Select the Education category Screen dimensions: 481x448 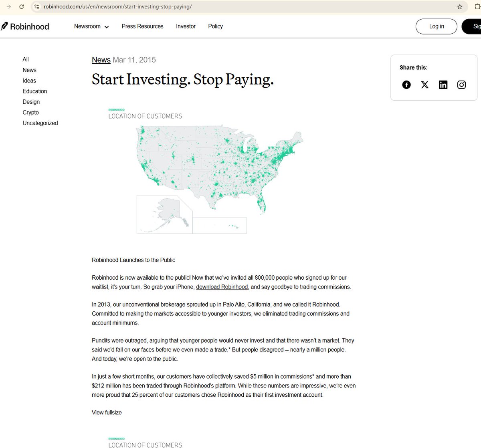35,91
